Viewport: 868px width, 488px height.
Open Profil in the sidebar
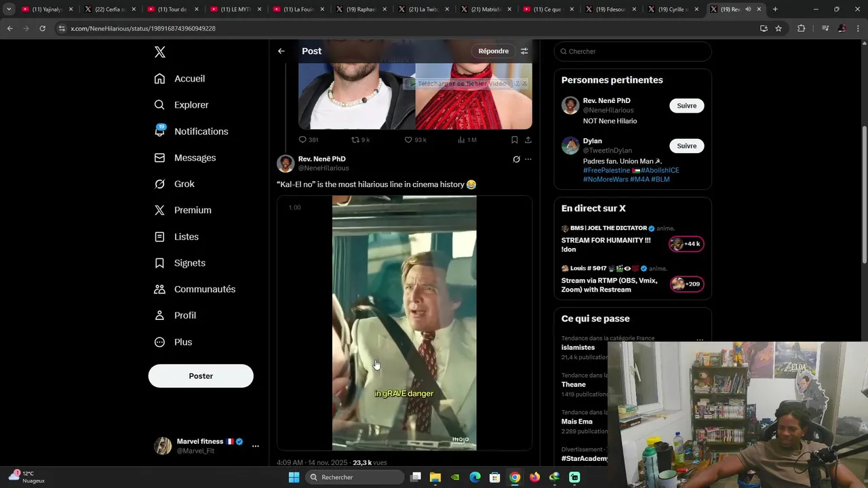(175, 316)
